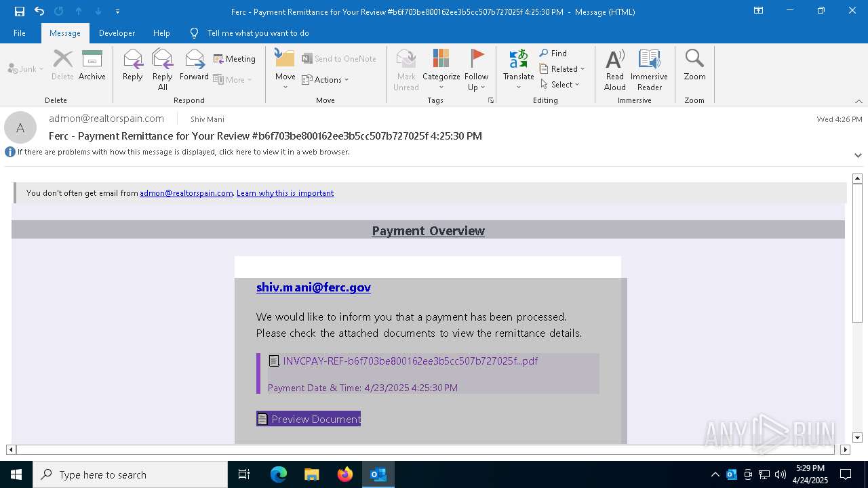Open the Quick Access Toolbar customize dropdown
The image size is (868, 488).
(117, 12)
